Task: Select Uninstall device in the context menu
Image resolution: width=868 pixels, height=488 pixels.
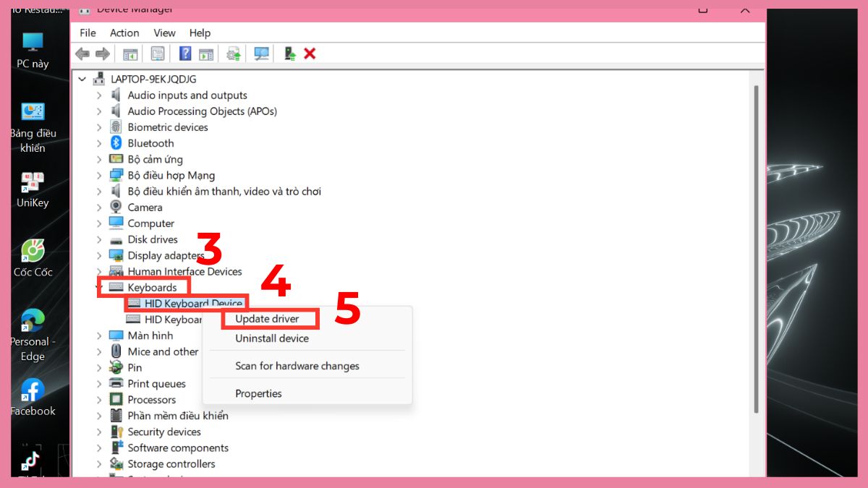Action: pyautogui.click(x=271, y=338)
